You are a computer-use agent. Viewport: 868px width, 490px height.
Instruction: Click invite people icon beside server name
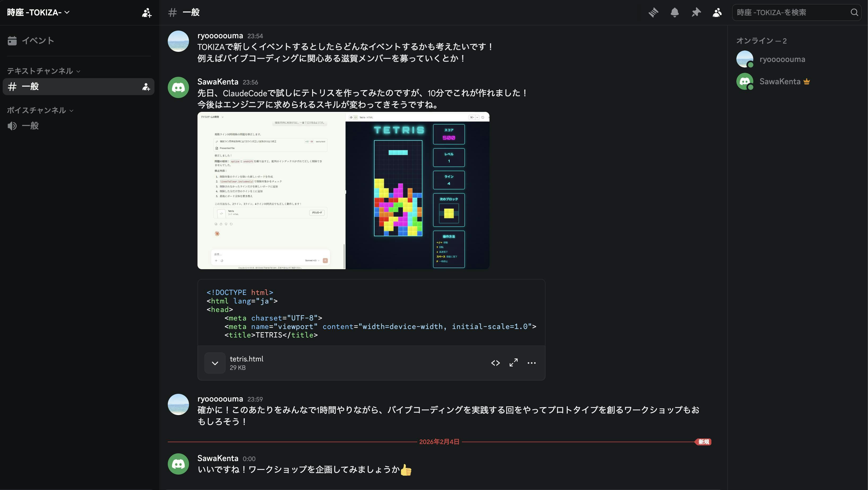pyautogui.click(x=147, y=13)
